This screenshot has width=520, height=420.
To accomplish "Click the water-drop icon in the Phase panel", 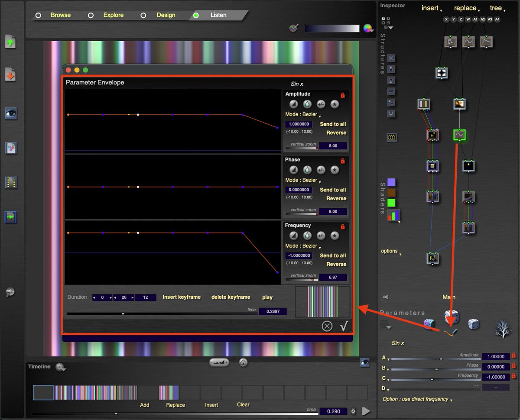I will tap(307, 170).
